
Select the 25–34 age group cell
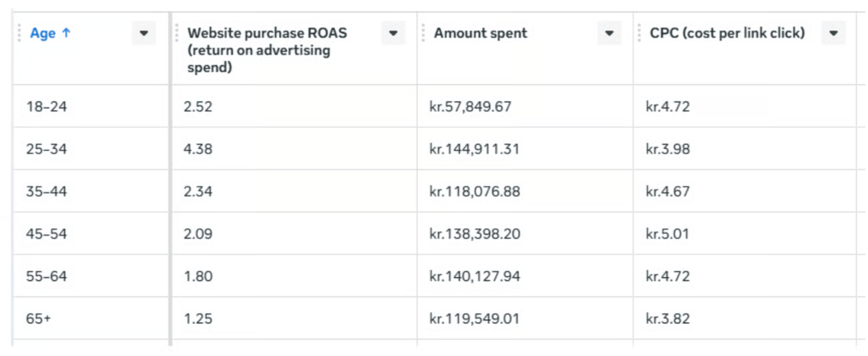pyautogui.click(x=47, y=149)
